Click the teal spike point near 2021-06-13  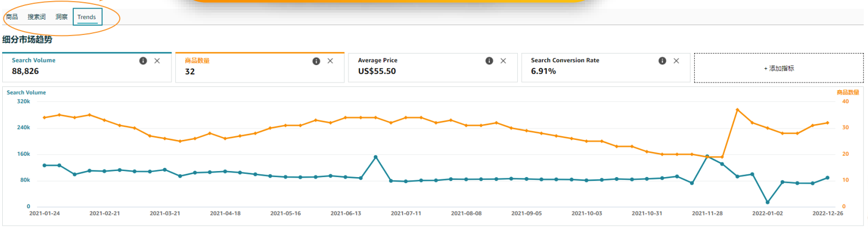(x=376, y=157)
